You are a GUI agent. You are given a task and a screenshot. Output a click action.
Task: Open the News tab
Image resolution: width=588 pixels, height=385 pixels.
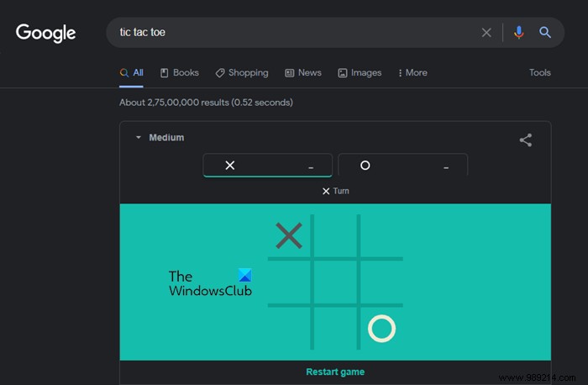click(303, 73)
